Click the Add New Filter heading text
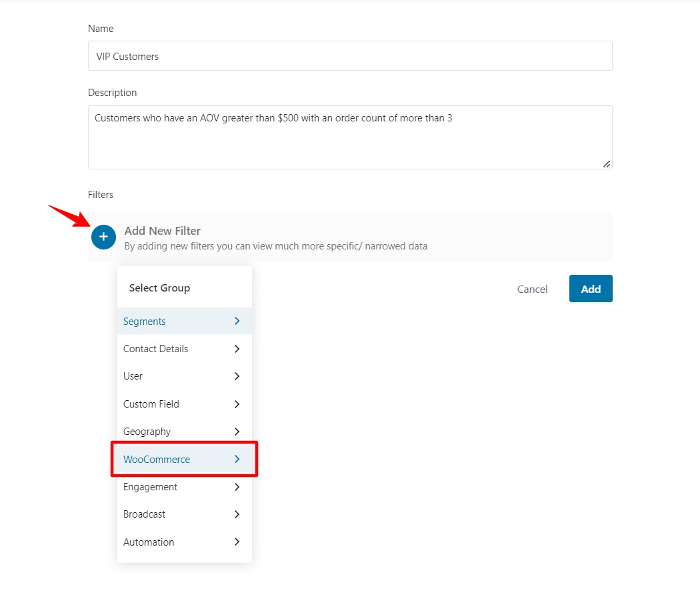 pos(162,231)
